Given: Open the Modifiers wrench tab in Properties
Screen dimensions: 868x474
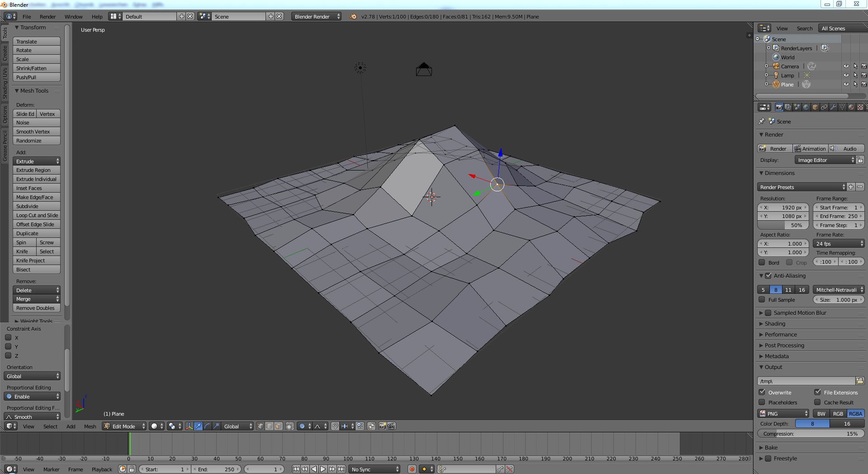Looking at the screenshot, I should pos(833,107).
